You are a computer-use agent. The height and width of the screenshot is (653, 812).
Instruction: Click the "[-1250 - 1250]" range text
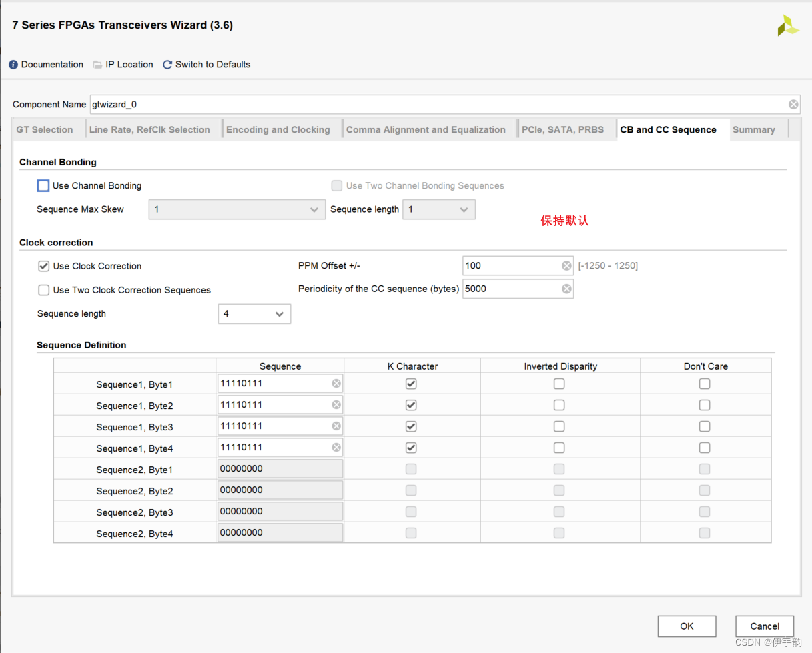coord(608,265)
